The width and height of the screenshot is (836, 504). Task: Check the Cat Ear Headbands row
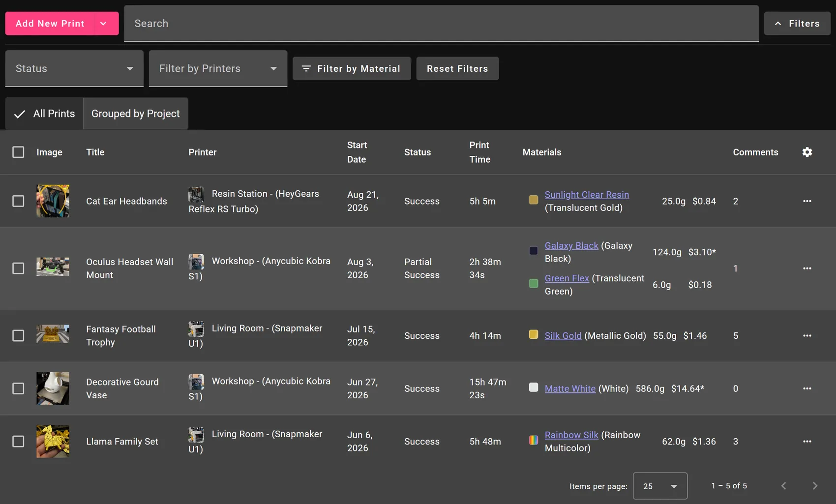pos(18,201)
